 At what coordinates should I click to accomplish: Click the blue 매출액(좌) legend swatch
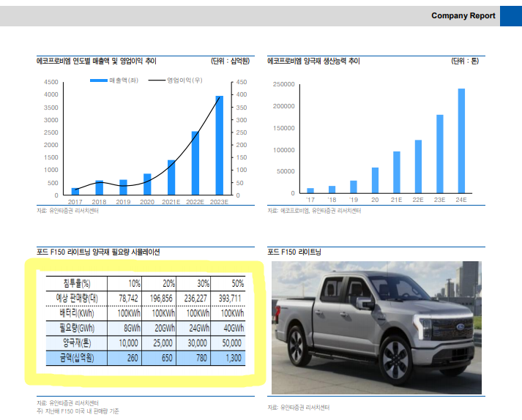[99, 80]
